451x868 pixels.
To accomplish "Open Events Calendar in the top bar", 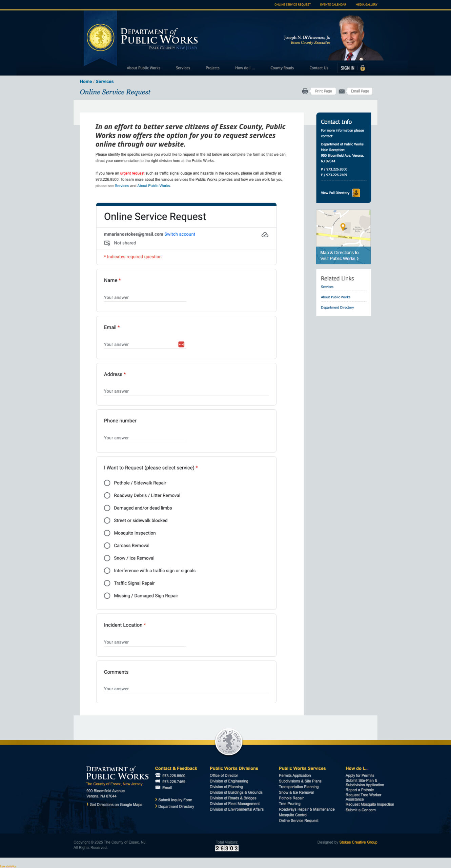I will tap(333, 5).
